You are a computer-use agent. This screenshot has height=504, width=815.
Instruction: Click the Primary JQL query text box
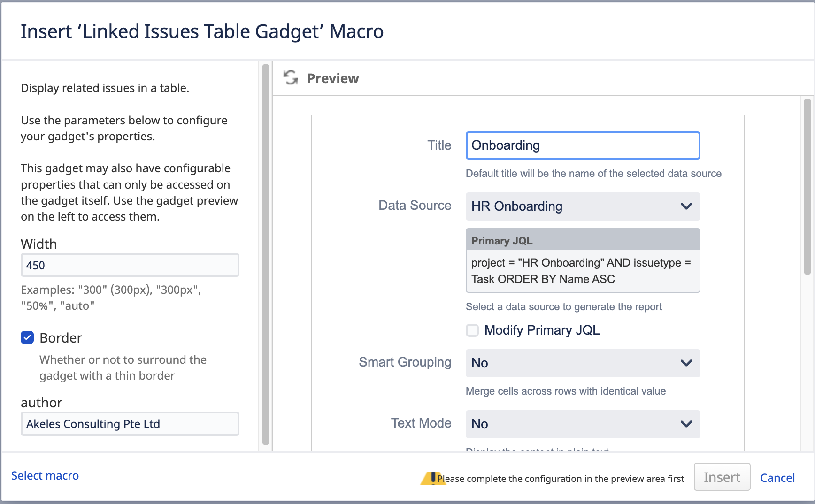click(582, 271)
